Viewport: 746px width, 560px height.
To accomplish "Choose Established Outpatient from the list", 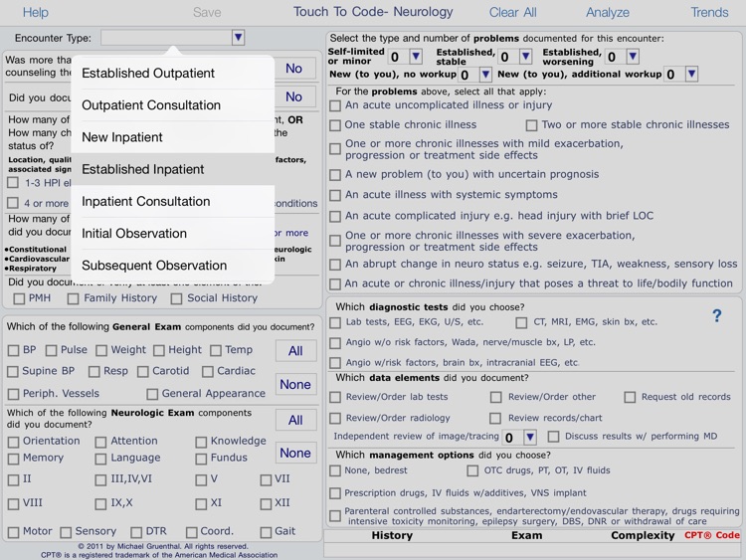I will coord(173,73).
